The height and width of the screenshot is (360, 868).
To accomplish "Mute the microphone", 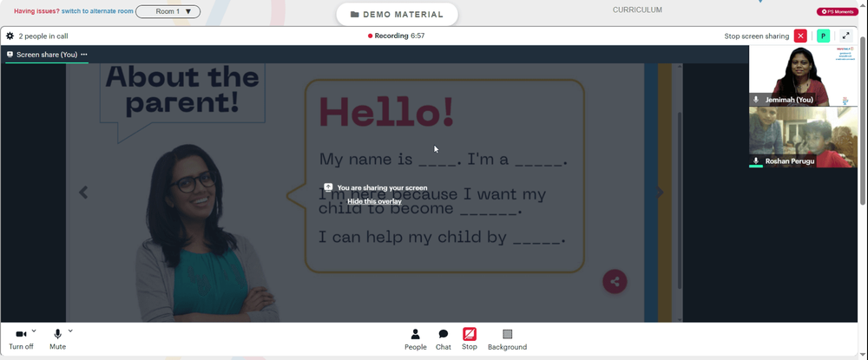I will pos(57,339).
